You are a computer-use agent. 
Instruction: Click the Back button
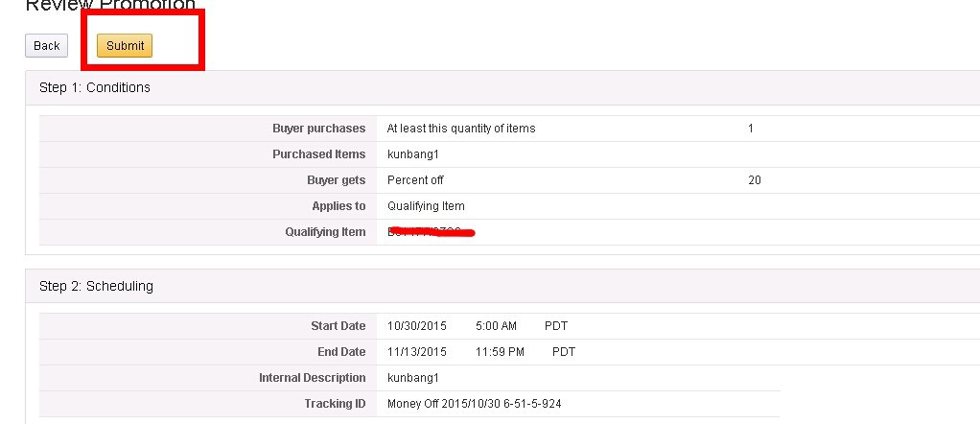click(x=46, y=46)
